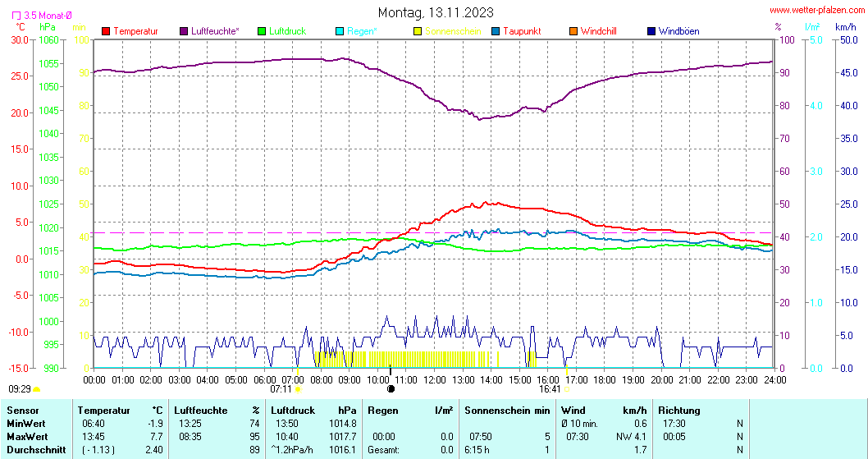Click the Sonnenschein legend label
868x459 pixels.
click(454, 31)
